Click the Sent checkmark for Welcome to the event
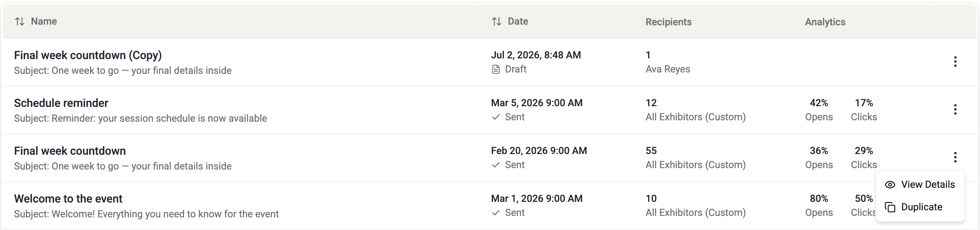The image size is (980, 230). pyautogui.click(x=496, y=213)
